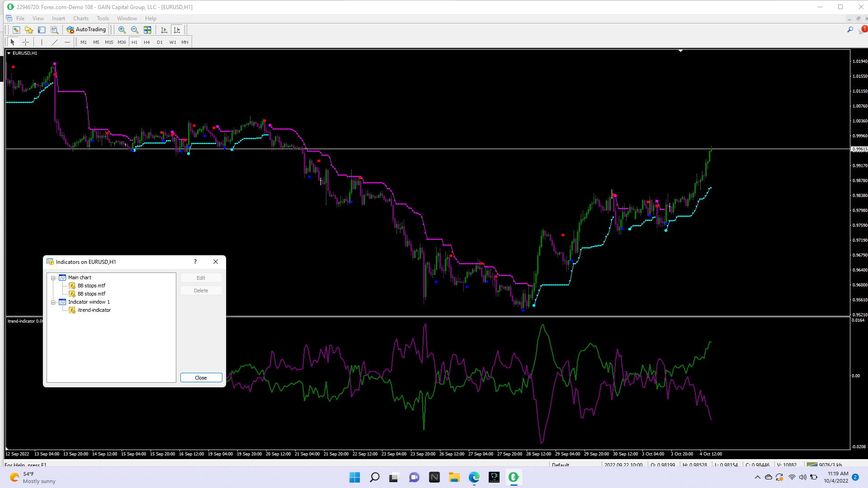Open the Navigator favorites folder icon
Image resolution: width=868 pixels, height=488 pixels.
(29, 30)
